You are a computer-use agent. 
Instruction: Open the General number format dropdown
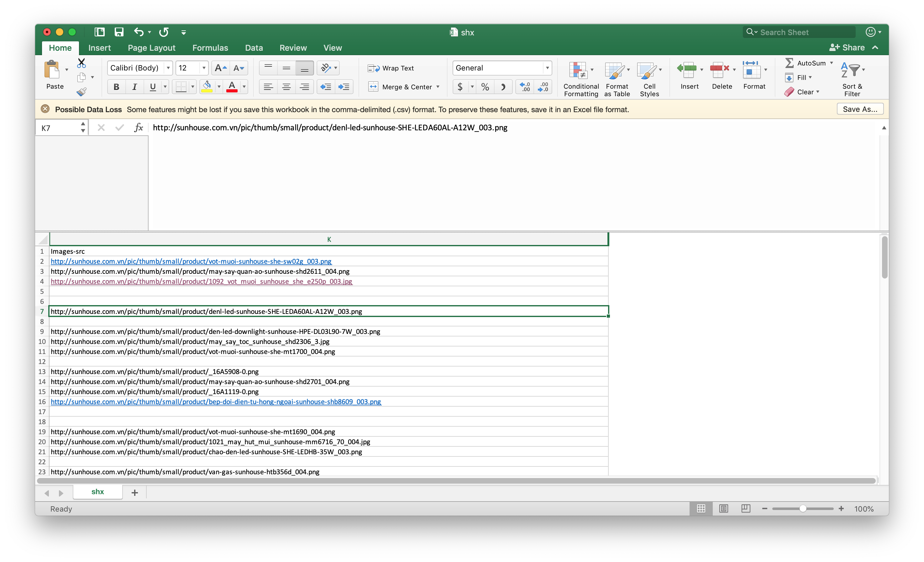coord(547,68)
